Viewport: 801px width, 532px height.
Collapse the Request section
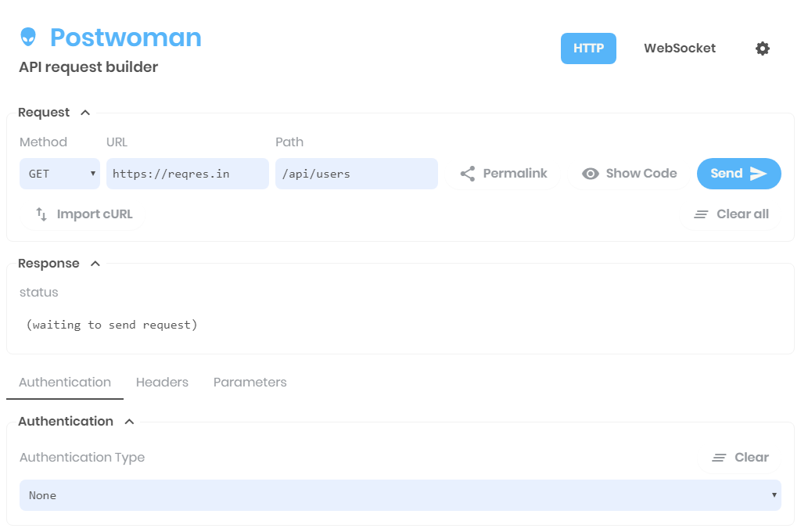click(x=86, y=112)
